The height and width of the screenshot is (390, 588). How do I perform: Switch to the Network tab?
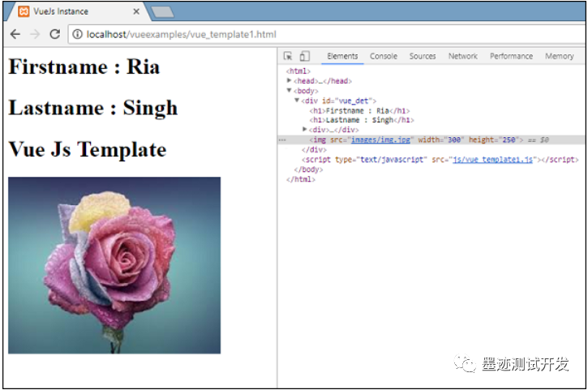tap(463, 56)
